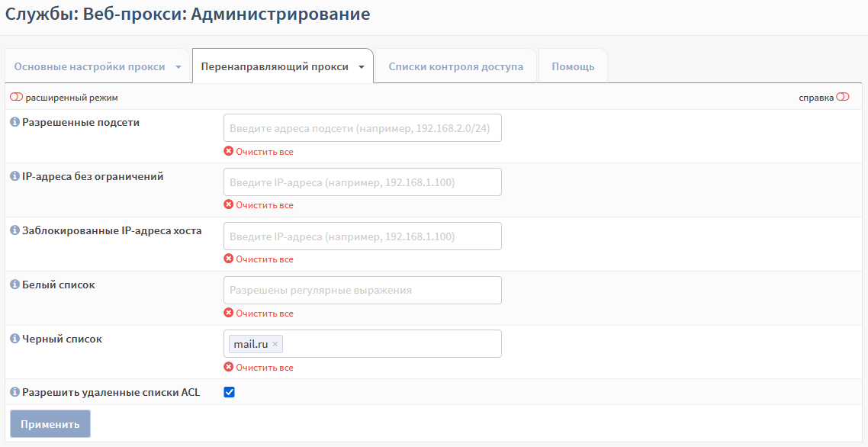Click Очистить все under Черный список

click(x=265, y=368)
